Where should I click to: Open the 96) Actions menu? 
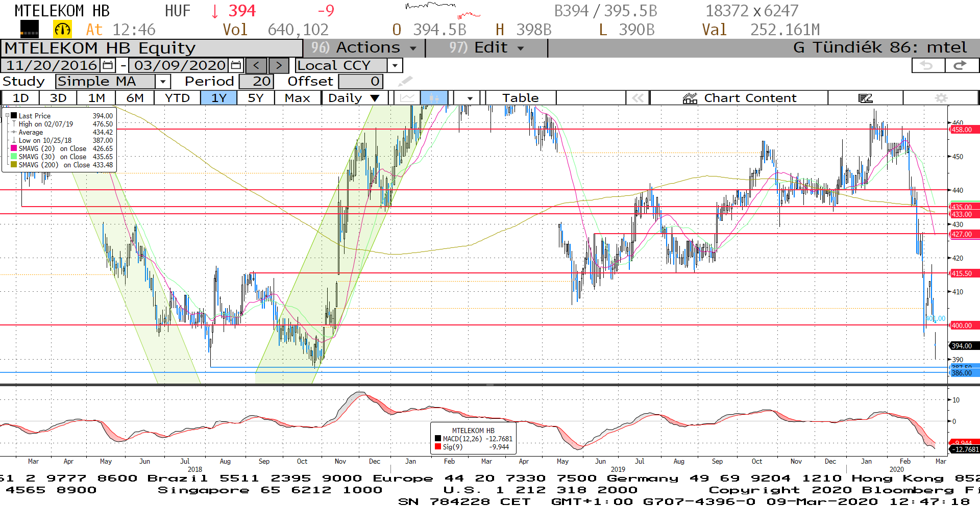coord(364,47)
